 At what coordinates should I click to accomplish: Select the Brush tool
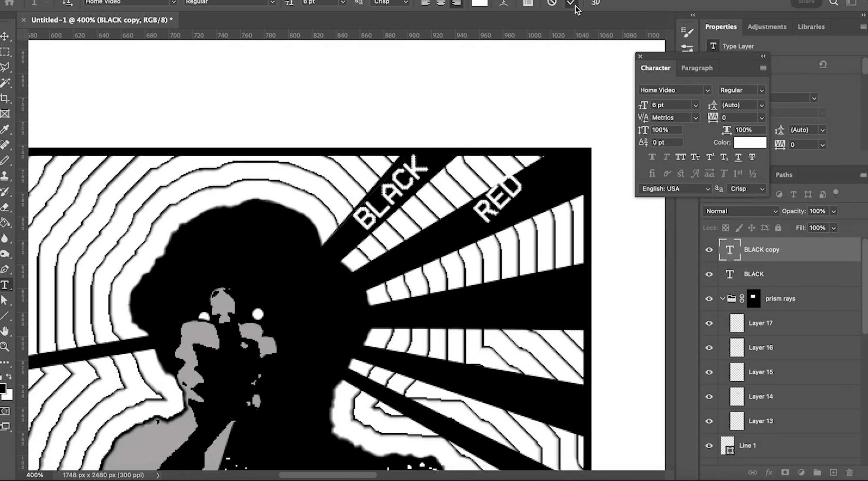pyautogui.click(x=5, y=160)
